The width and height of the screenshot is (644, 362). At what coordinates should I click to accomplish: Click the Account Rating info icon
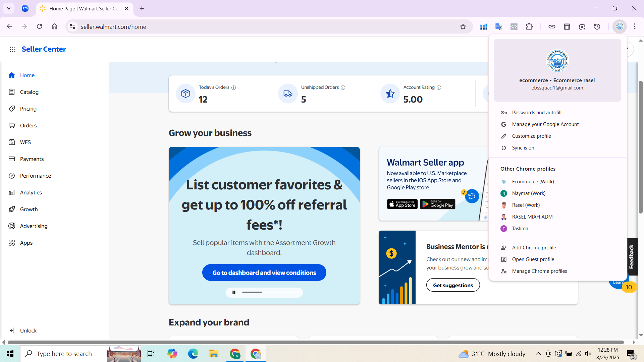pos(439,87)
